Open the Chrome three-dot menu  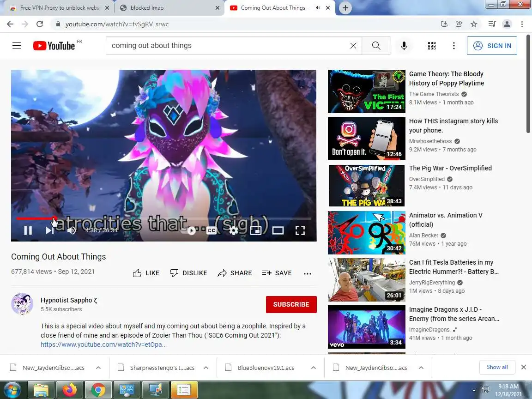click(x=522, y=24)
